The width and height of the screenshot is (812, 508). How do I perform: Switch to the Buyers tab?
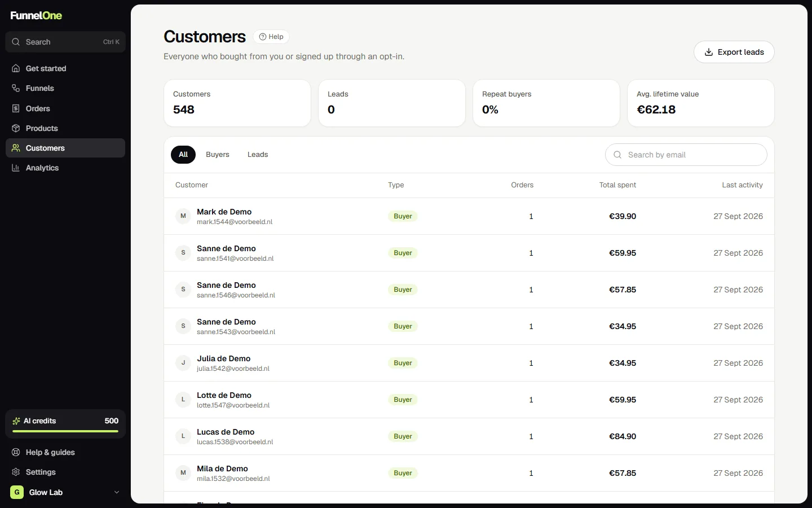click(x=218, y=155)
